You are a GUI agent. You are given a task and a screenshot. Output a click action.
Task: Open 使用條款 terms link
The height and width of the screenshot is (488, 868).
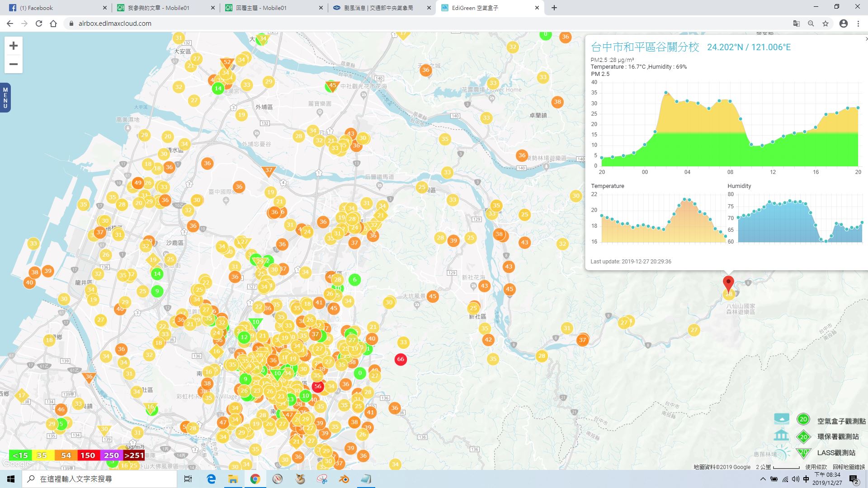[816, 467]
